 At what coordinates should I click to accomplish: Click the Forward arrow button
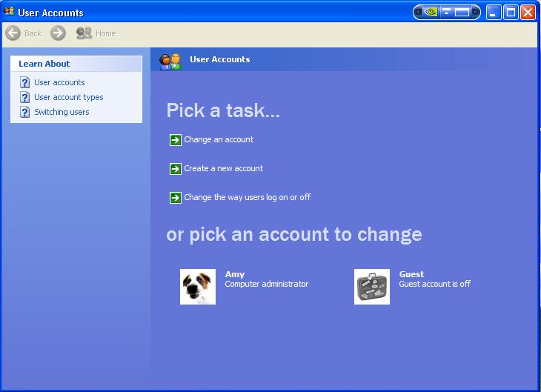(x=58, y=33)
